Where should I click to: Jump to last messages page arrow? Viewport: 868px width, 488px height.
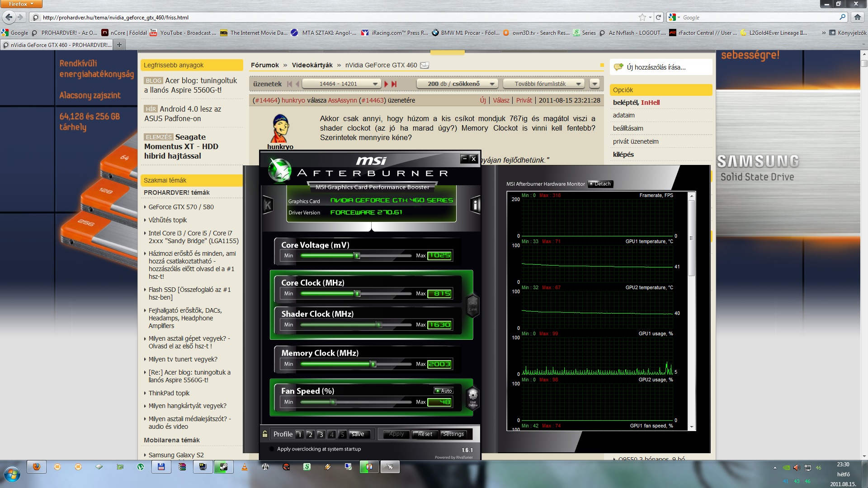394,84
